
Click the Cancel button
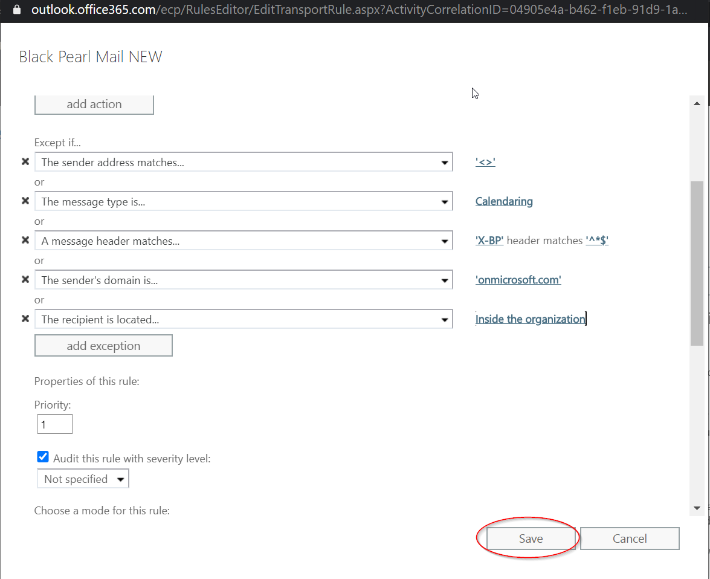(x=629, y=538)
